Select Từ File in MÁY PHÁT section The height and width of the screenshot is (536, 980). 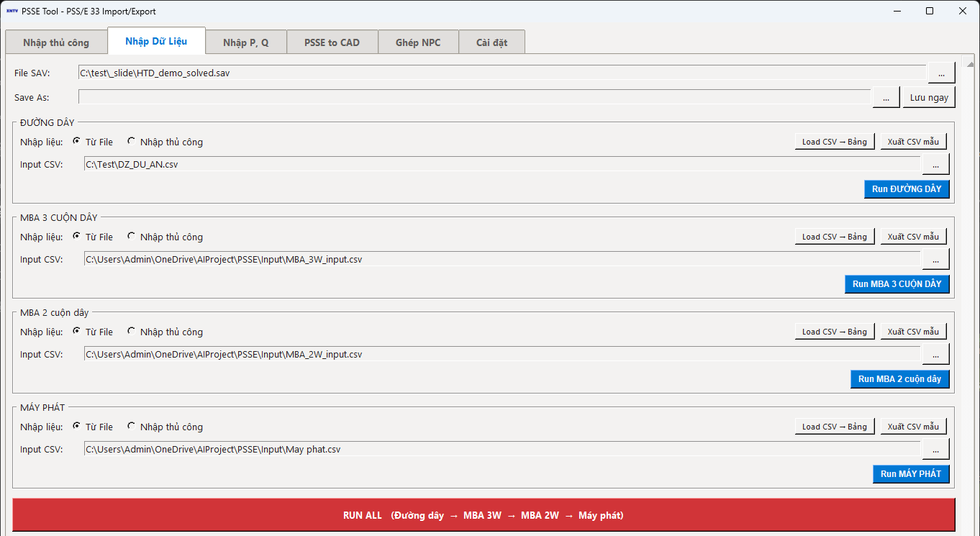point(93,427)
